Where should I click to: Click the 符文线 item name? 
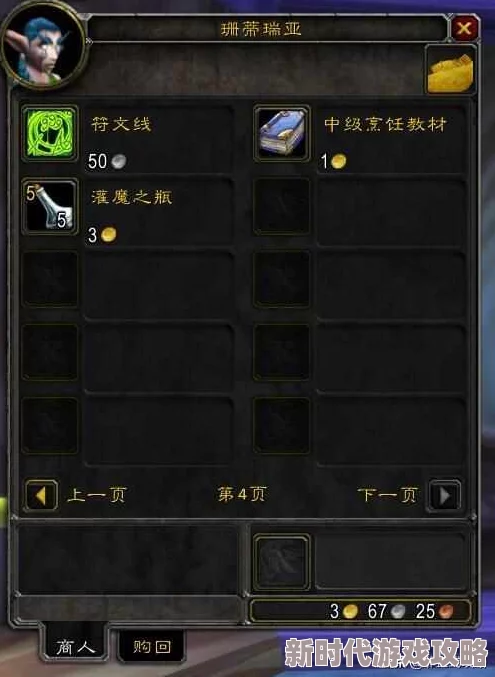(x=121, y=125)
